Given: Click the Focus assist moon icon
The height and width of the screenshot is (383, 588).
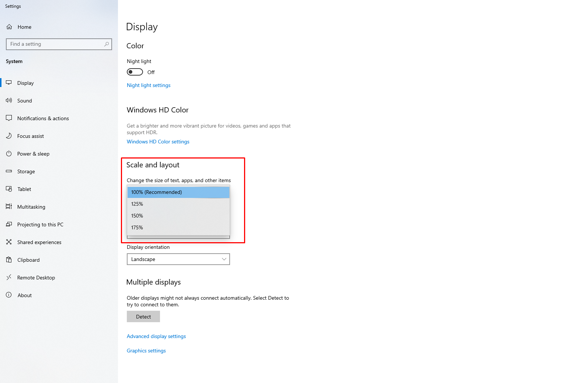Looking at the screenshot, I should [9, 136].
